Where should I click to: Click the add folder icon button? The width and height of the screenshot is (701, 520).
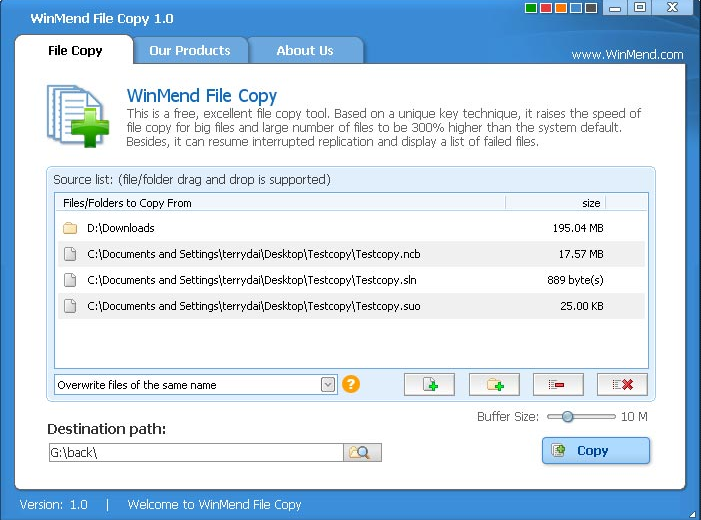coord(494,385)
